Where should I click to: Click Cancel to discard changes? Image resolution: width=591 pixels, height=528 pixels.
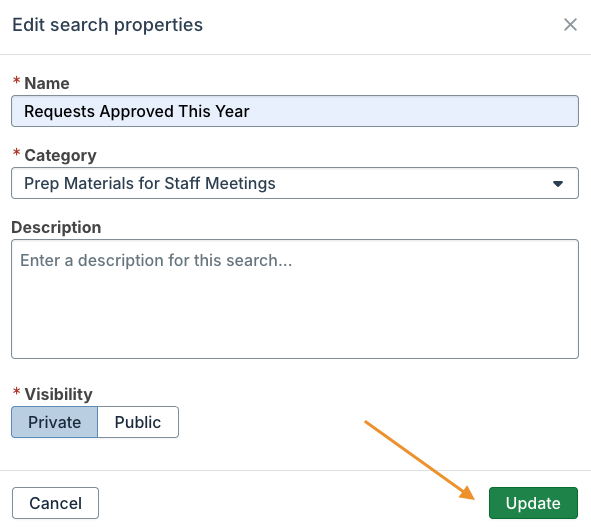(55, 503)
